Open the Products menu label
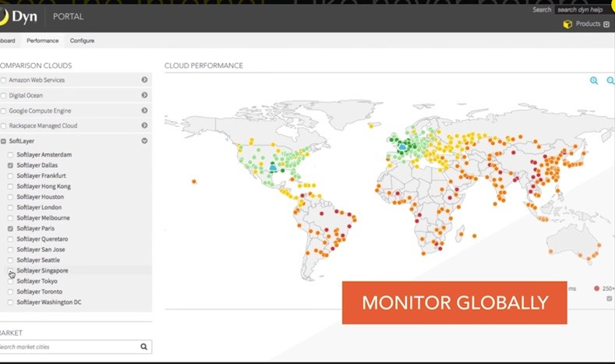Image resolution: width=615 pixels, height=364 pixels. coord(588,24)
